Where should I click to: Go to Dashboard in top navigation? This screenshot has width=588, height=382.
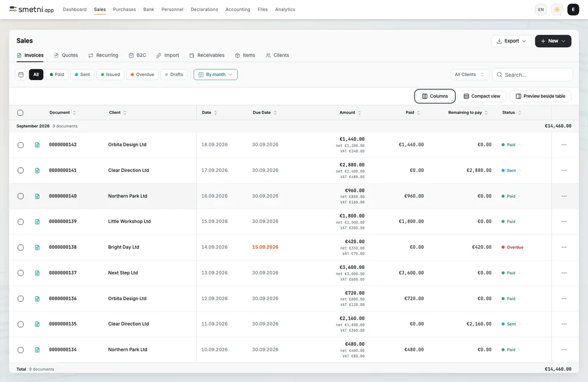click(75, 9)
